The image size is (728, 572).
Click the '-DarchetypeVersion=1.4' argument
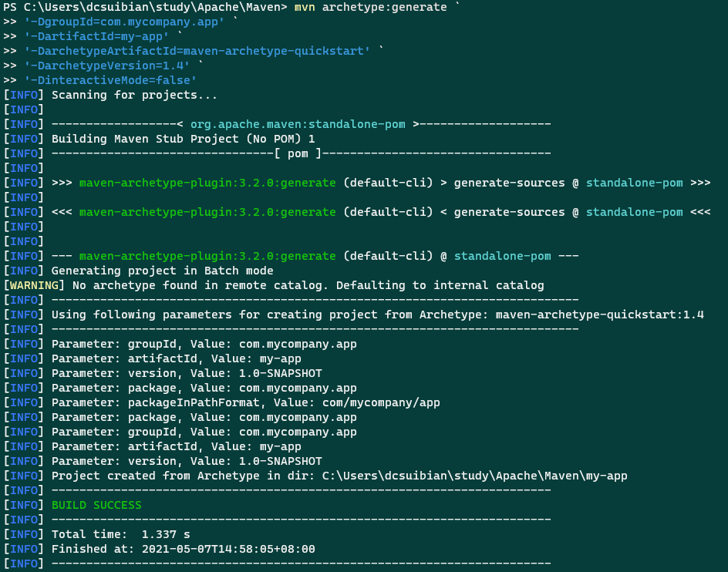point(107,66)
